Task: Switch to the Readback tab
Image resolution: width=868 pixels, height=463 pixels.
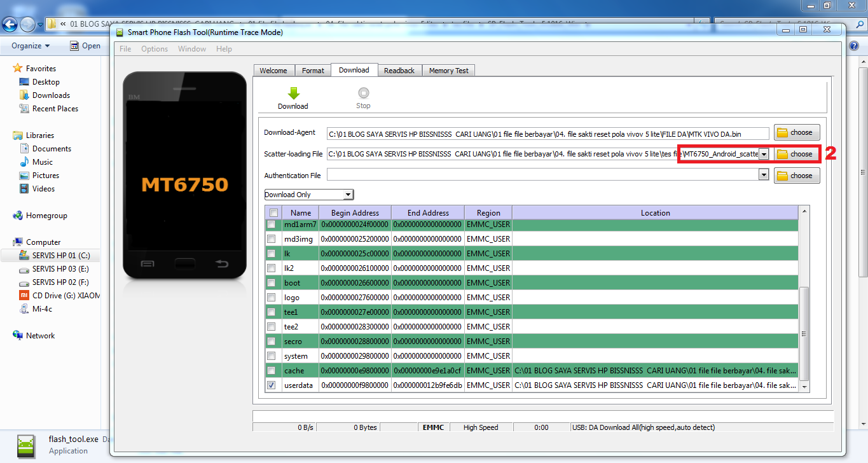Action: click(399, 71)
